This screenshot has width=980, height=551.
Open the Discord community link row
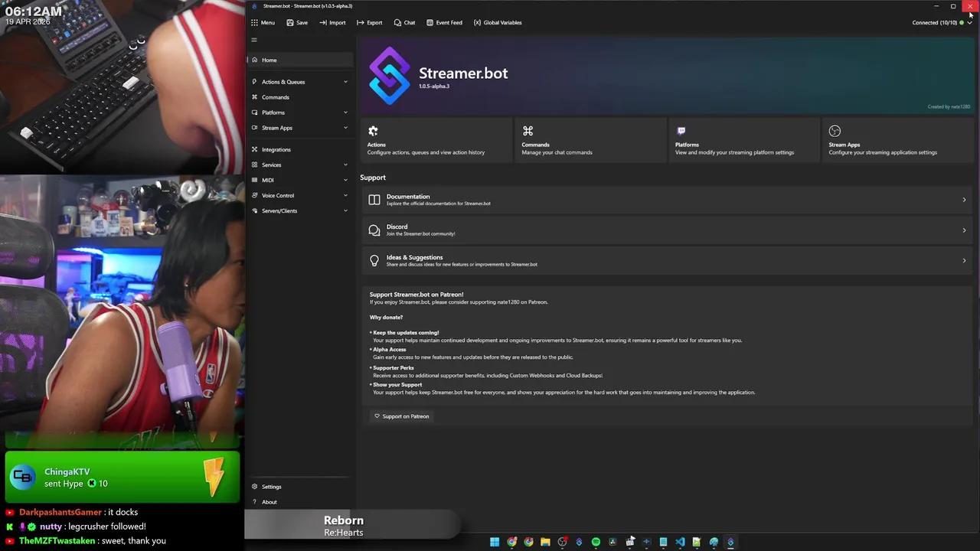(667, 230)
